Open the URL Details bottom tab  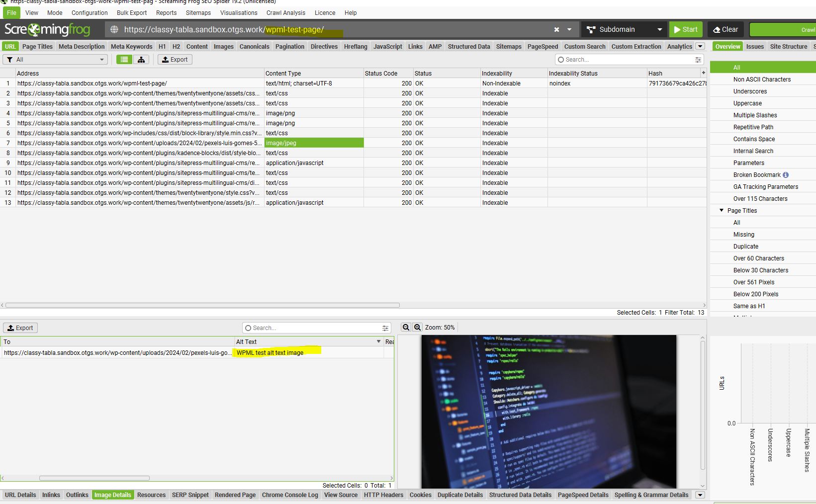(x=20, y=495)
